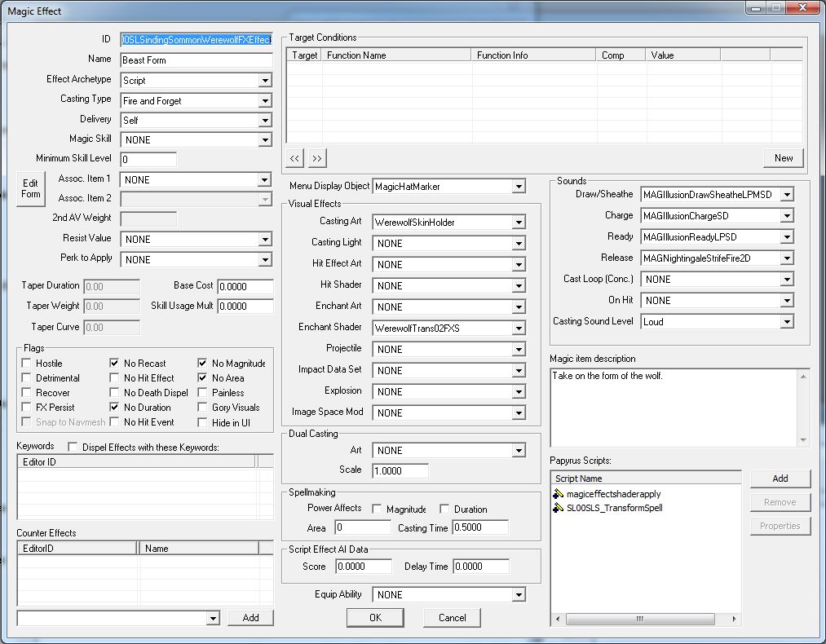Click the Casting Time field
This screenshot has height=644, width=826.
(x=480, y=527)
